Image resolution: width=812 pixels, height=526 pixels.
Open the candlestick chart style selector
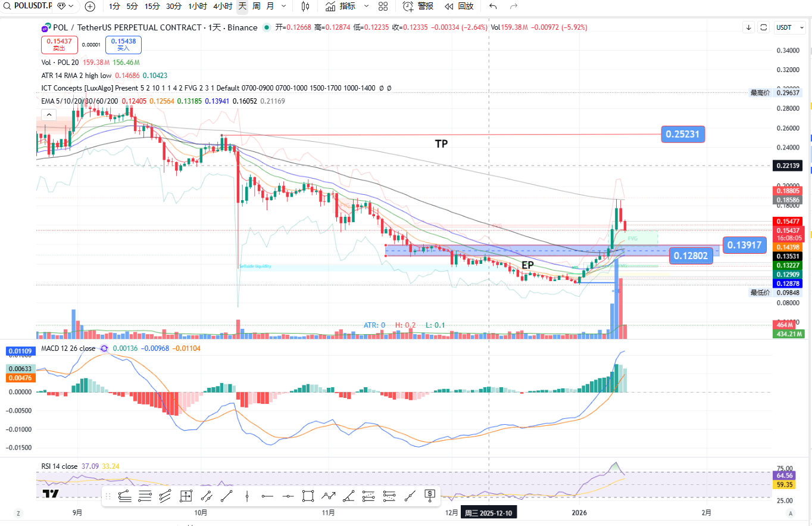point(305,7)
